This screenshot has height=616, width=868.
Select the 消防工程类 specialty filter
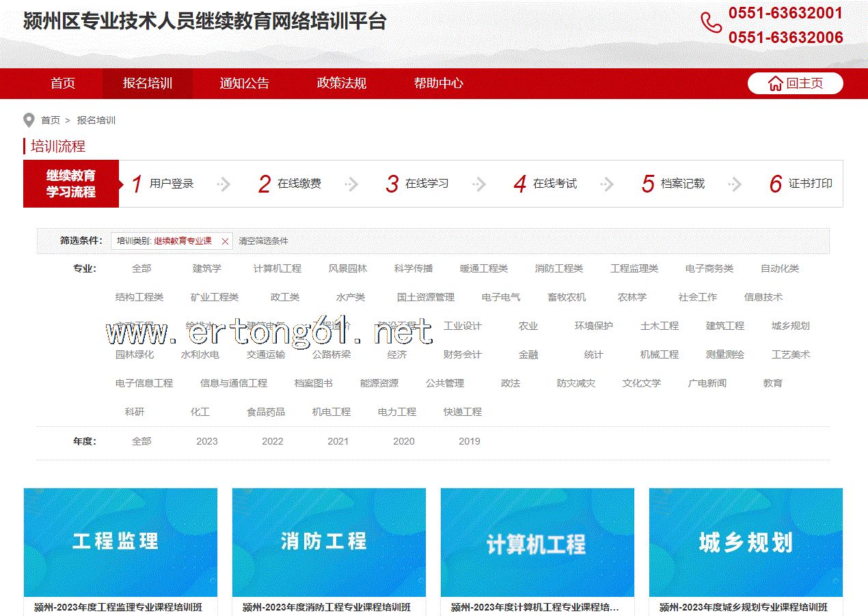click(x=558, y=269)
